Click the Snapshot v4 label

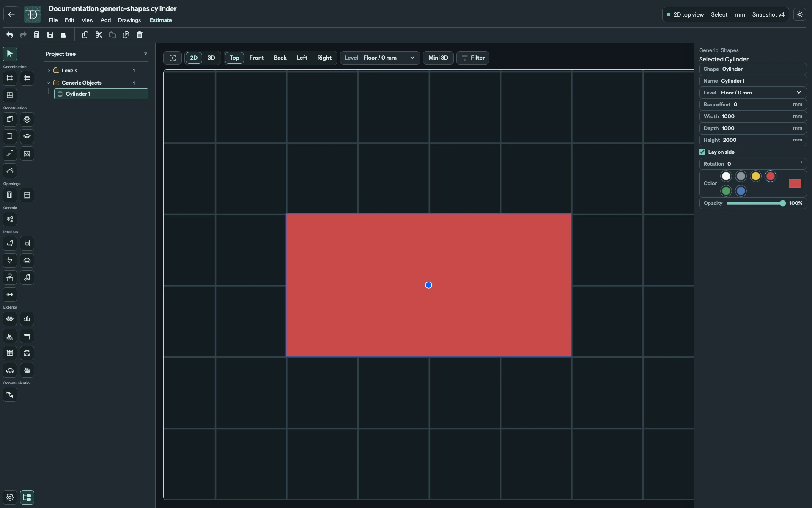coord(768,14)
